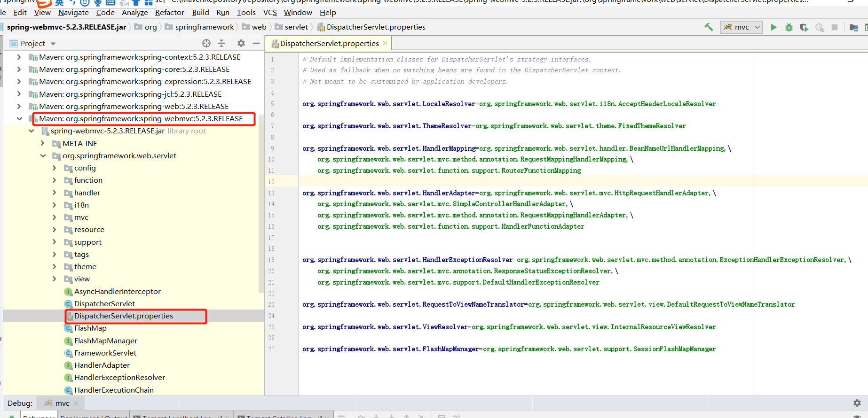Open Project Structure from the toolbar

(x=854, y=27)
